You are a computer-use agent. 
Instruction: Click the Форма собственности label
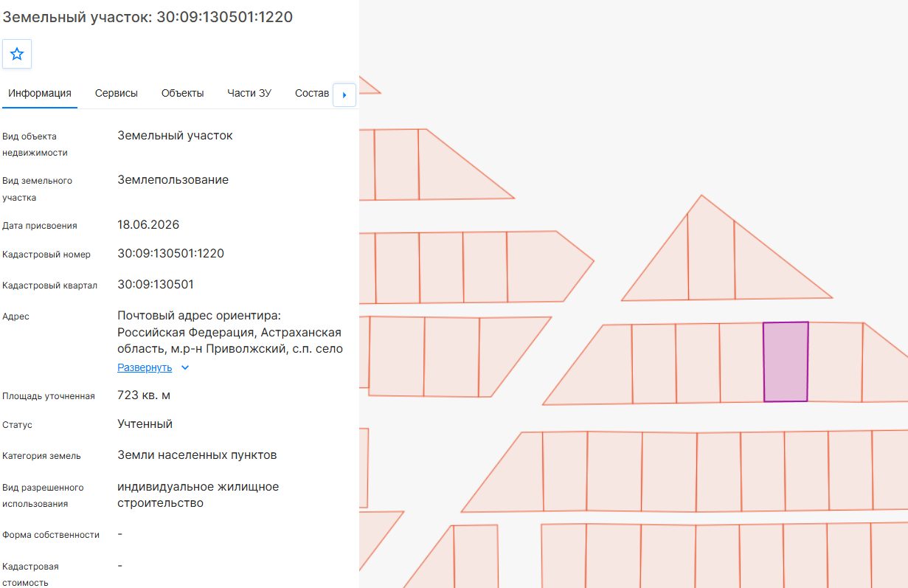pyautogui.click(x=51, y=535)
